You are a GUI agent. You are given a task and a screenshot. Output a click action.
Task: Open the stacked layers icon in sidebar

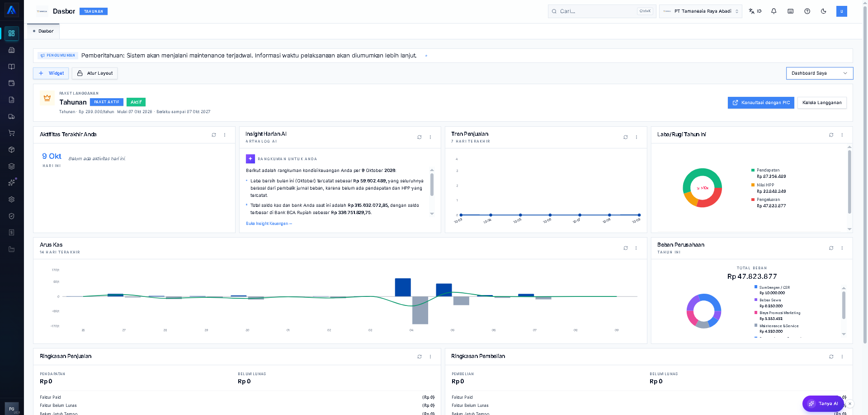click(12, 166)
